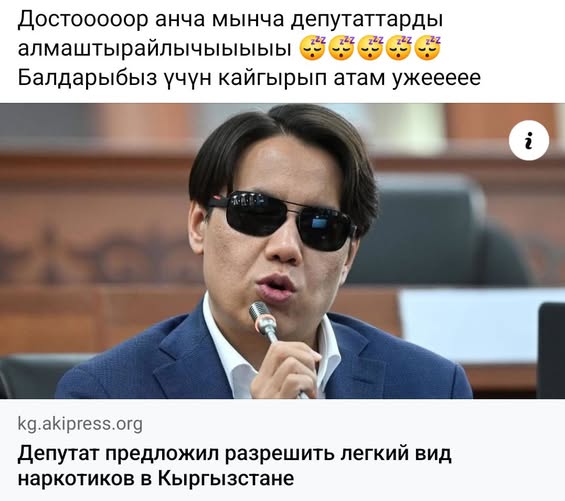565x501 pixels.
Task: Click the word 'Депутат' in the headline
Action: point(58,453)
